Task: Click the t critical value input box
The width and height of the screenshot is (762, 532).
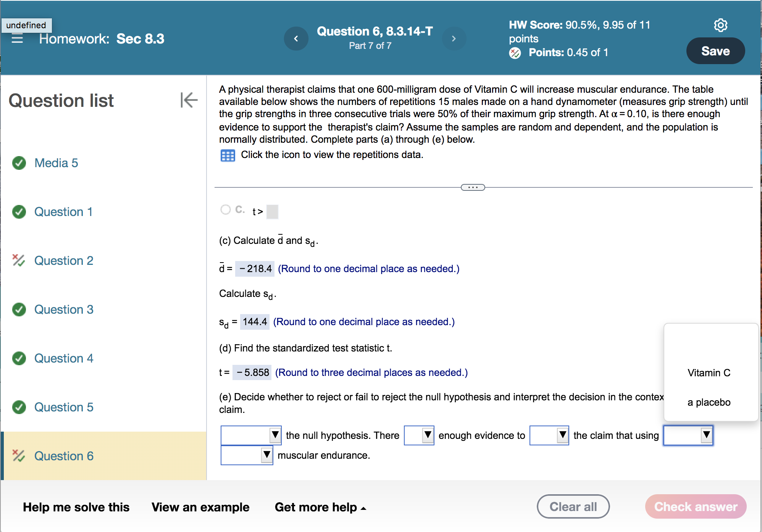Action: coord(272,212)
